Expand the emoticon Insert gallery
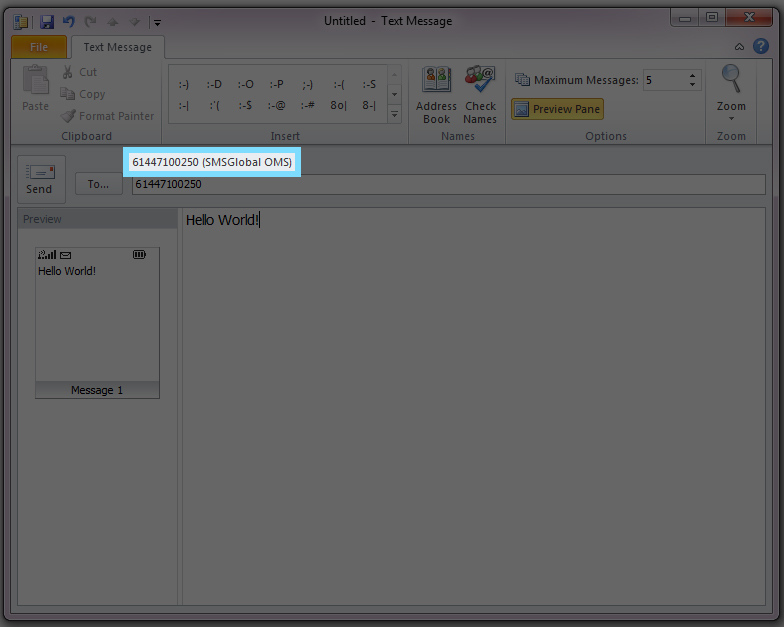784x627 pixels. click(x=394, y=115)
